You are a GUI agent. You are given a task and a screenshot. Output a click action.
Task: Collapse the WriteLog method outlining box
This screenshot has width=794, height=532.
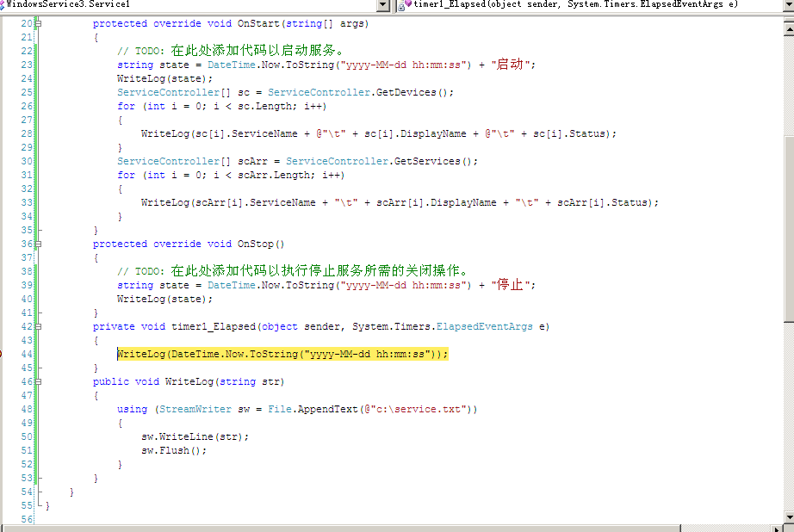38,381
